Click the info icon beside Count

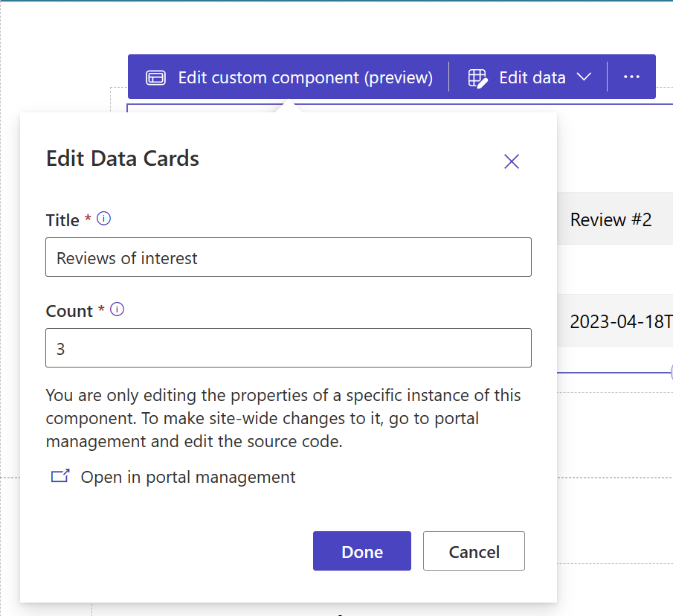pyautogui.click(x=117, y=309)
